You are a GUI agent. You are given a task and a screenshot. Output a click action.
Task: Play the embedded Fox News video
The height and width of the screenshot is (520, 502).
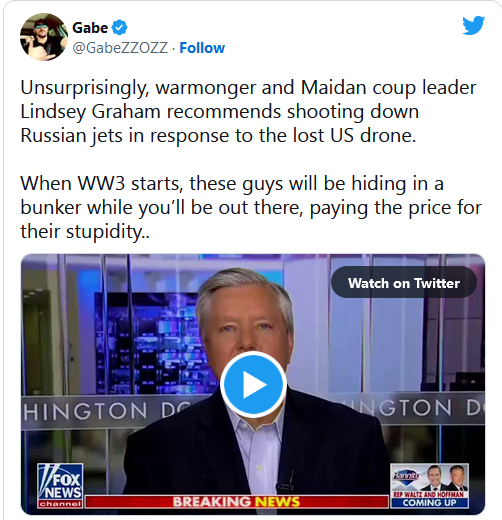(253, 384)
